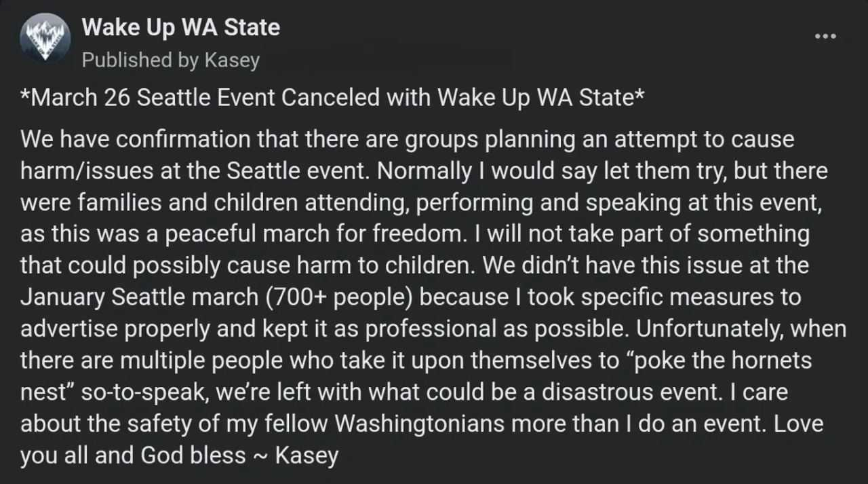868x484 pixels.
Task: Click the line starting 'harm/issues at the Seattle event'
Action: (424, 171)
